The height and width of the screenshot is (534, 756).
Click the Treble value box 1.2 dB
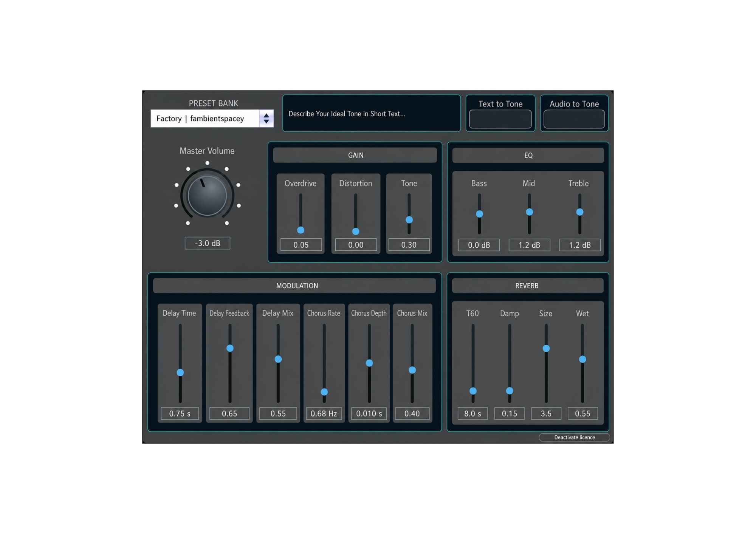[579, 245]
